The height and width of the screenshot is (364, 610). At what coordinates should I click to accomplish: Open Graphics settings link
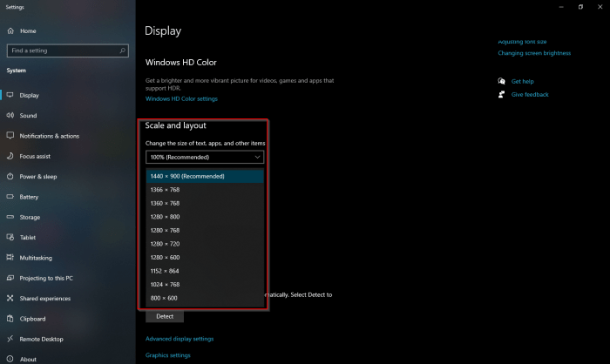pyautogui.click(x=167, y=355)
